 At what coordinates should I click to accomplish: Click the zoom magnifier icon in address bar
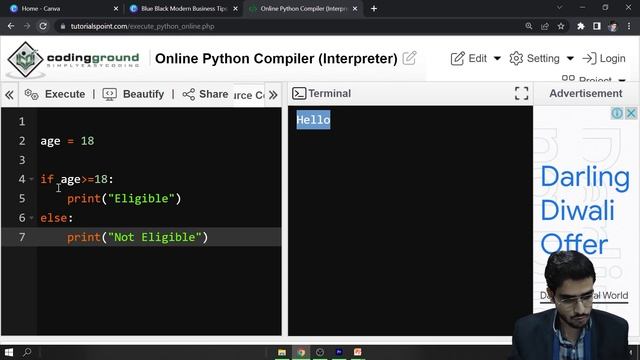click(529, 26)
